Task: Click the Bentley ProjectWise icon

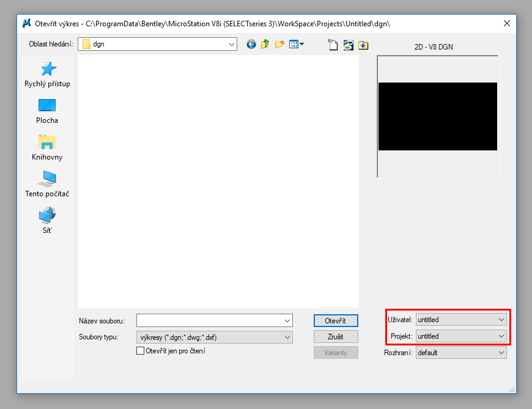Action: tap(348, 45)
